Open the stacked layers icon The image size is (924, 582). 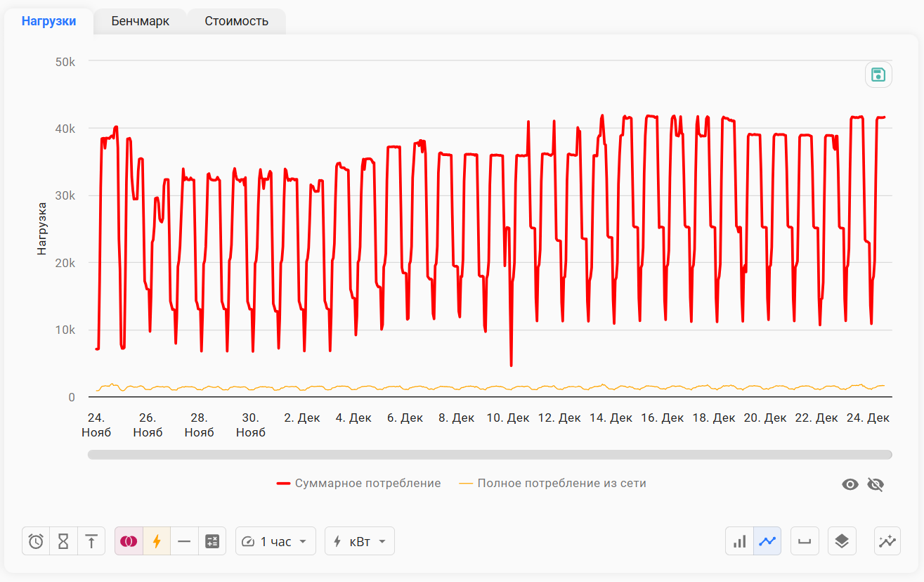(842, 541)
